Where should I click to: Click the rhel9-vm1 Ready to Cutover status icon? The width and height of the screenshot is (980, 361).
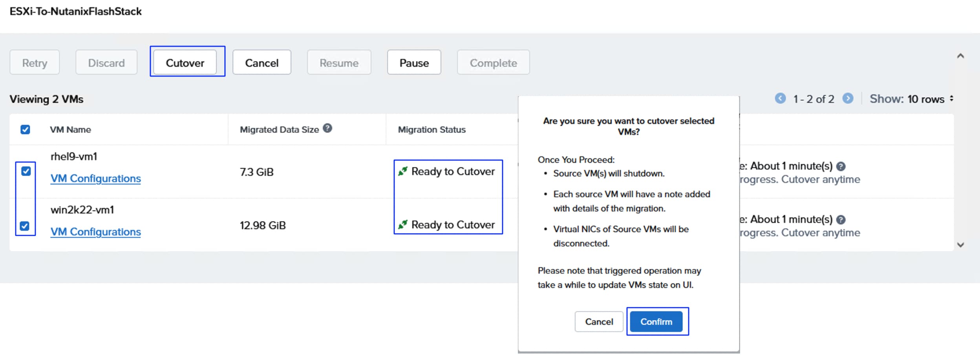[402, 171]
